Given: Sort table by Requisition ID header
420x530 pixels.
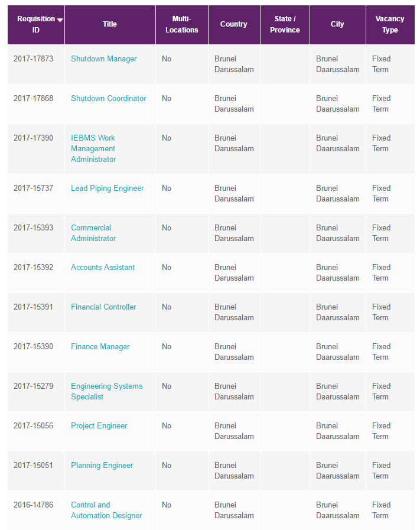Looking at the screenshot, I should 35,24.
